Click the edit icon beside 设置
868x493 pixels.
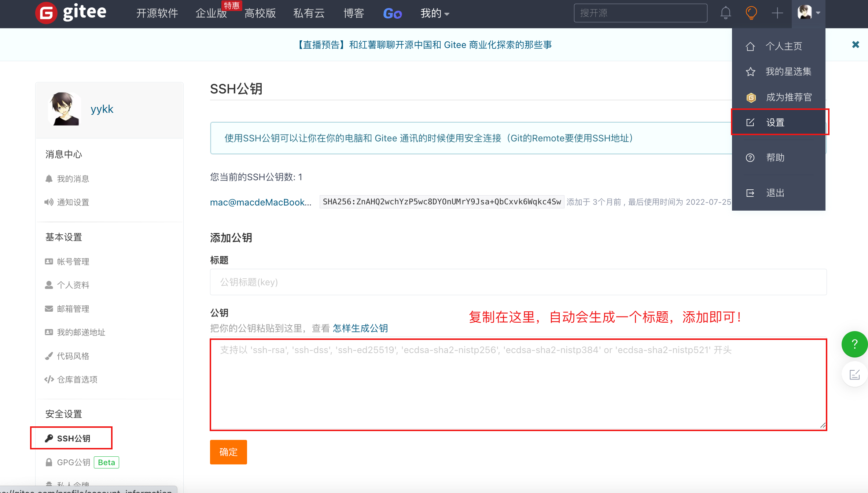[750, 122]
